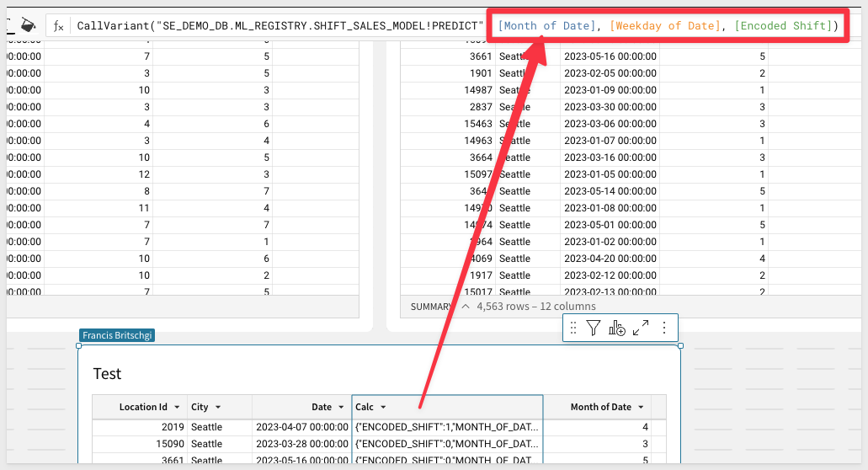This screenshot has height=470, width=868.
Task: Open the Calc column dropdown arrow
Action: (383, 407)
